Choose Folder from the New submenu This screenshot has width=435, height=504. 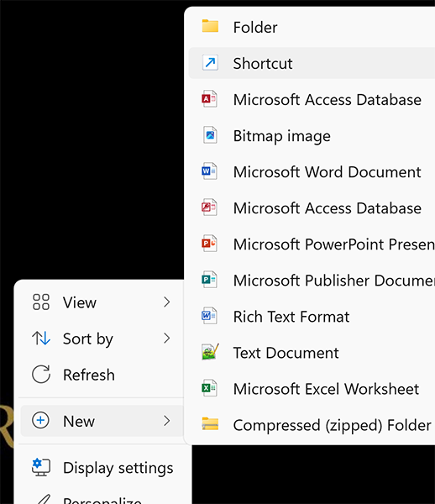point(312,27)
